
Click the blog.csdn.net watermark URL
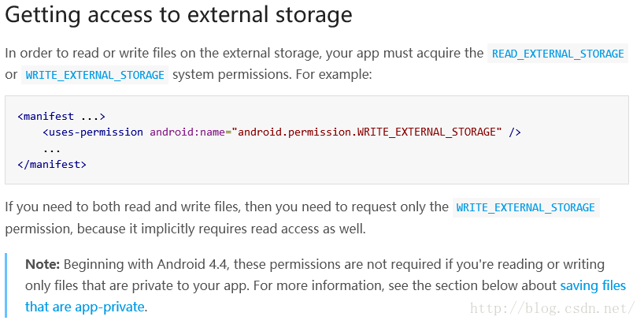[551, 308]
